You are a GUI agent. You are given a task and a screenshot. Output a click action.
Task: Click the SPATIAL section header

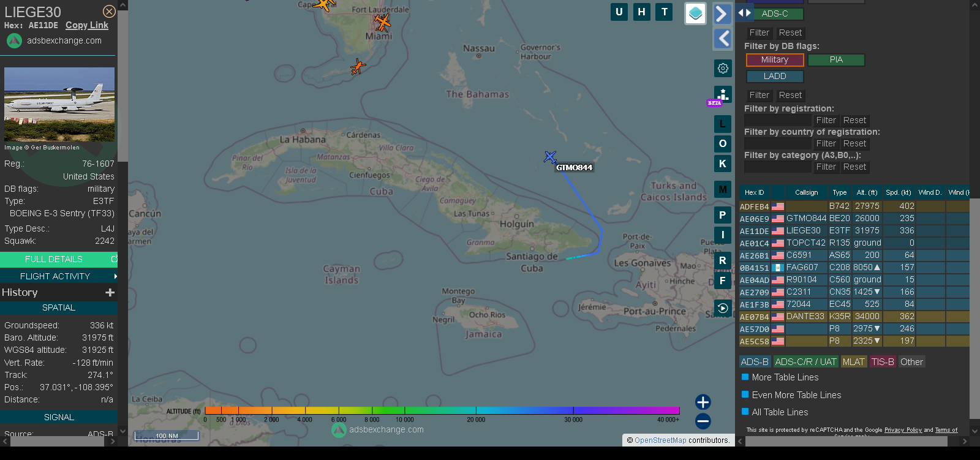pos(59,307)
